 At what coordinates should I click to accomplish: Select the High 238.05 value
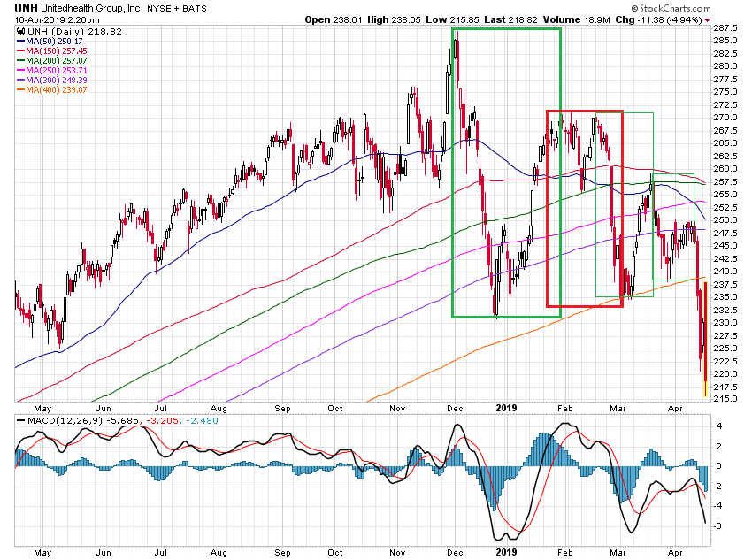394,19
